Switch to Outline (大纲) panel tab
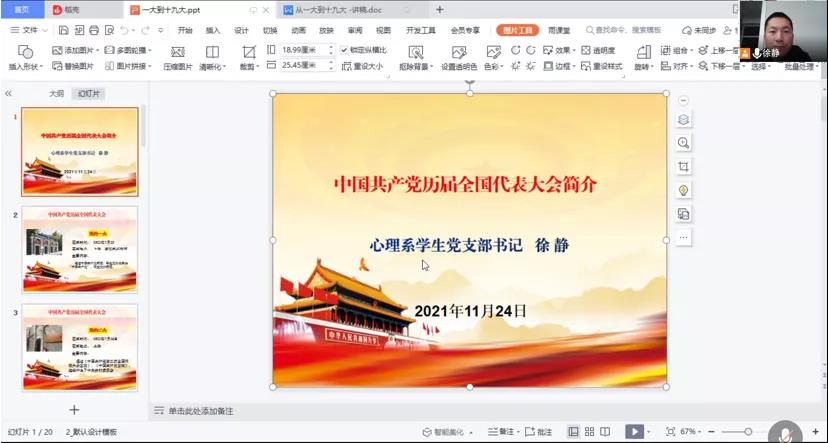The image size is (828, 443). click(57, 93)
